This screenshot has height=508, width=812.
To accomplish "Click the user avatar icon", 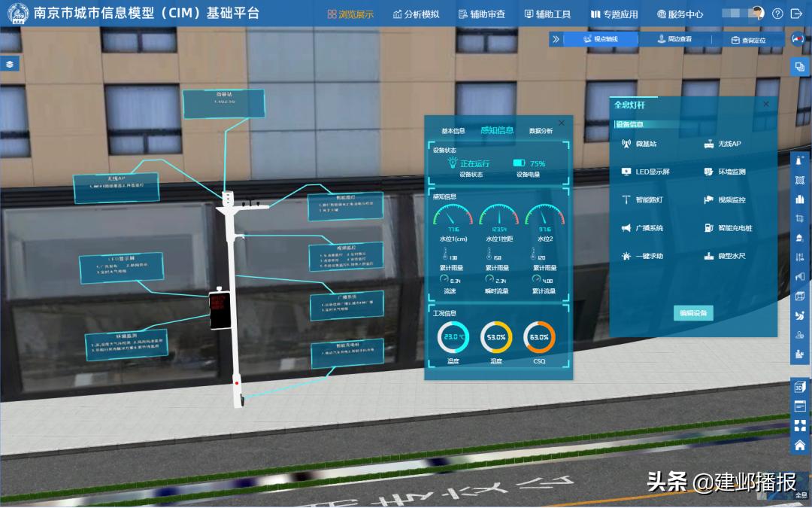I will coord(758,13).
